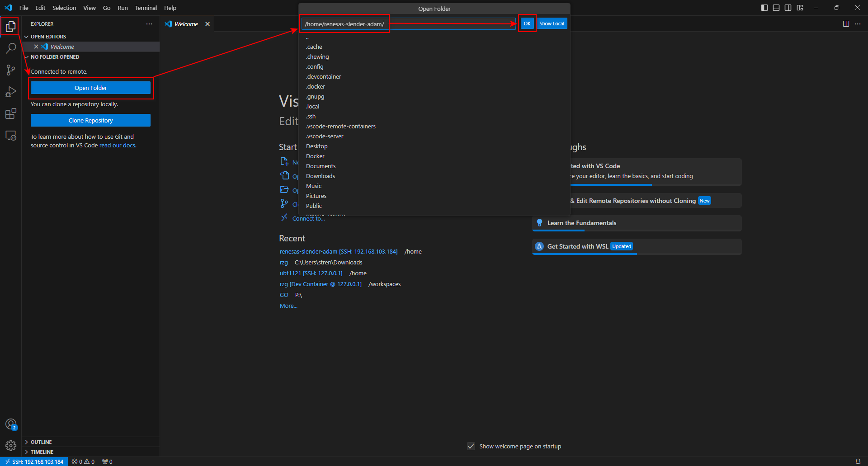This screenshot has height=466, width=868.
Task: Click the Explorer views and more actions ellipsis
Action: click(x=149, y=24)
